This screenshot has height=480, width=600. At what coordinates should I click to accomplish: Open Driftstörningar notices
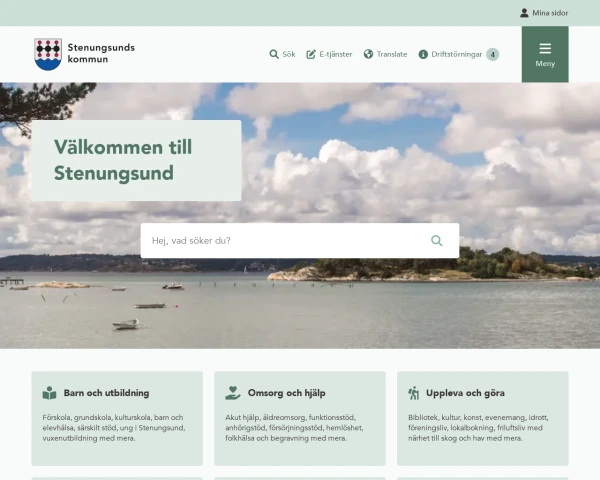pyautogui.click(x=458, y=54)
